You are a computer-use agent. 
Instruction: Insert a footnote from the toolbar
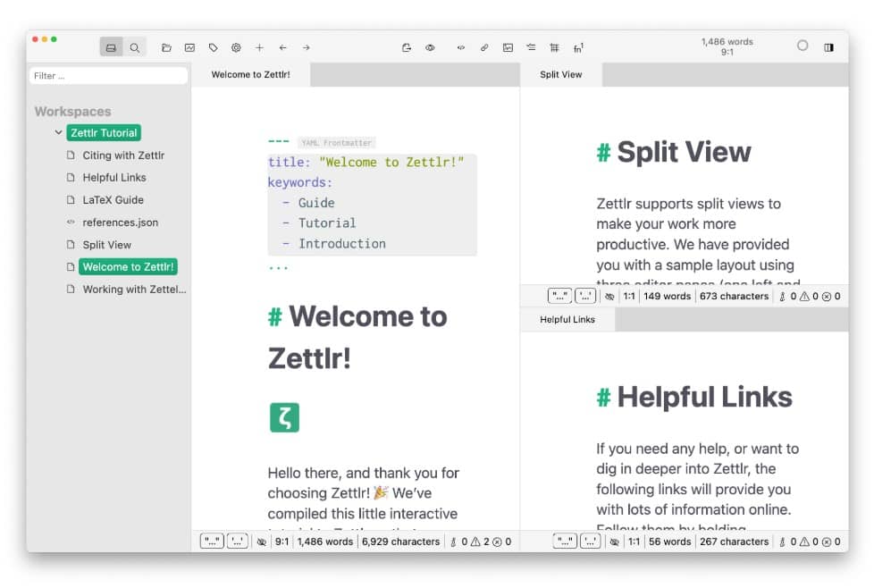point(578,47)
